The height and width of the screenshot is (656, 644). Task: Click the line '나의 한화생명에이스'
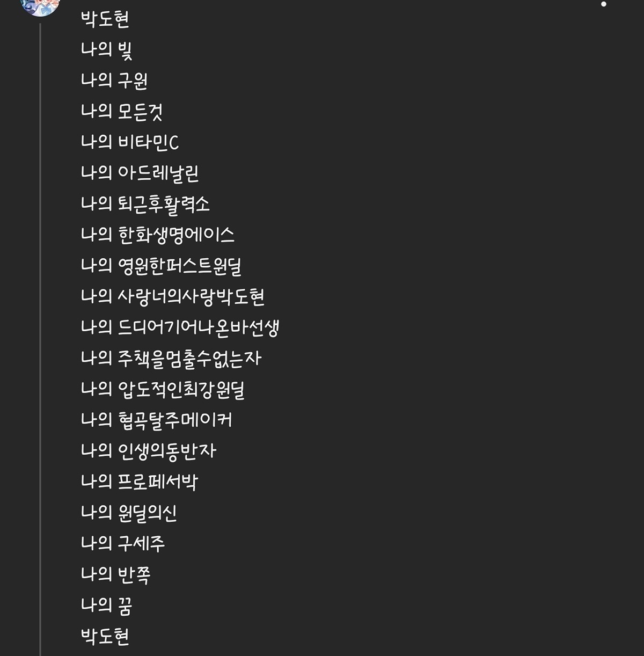click(x=157, y=235)
